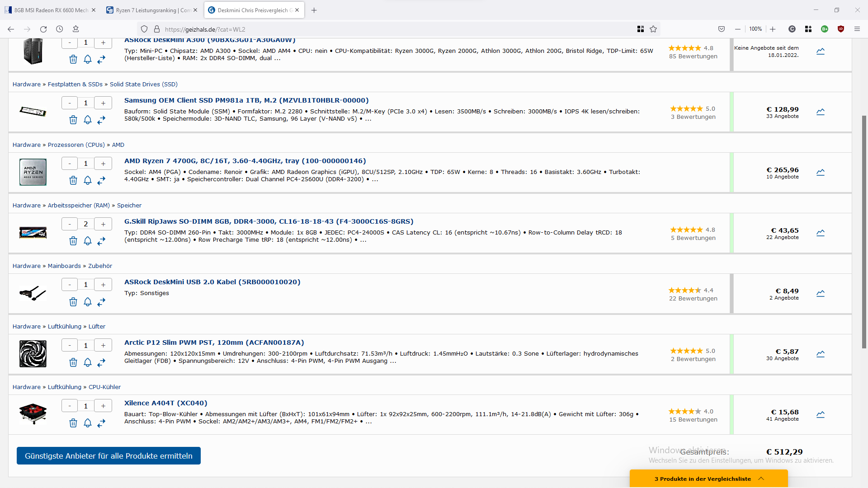The image size is (868, 488).
Task: Open the CPU-Kühler breadcrumb link
Action: (104, 387)
